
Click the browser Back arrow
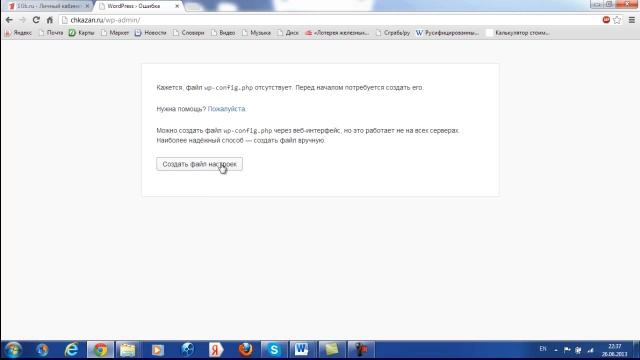pos(9,20)
